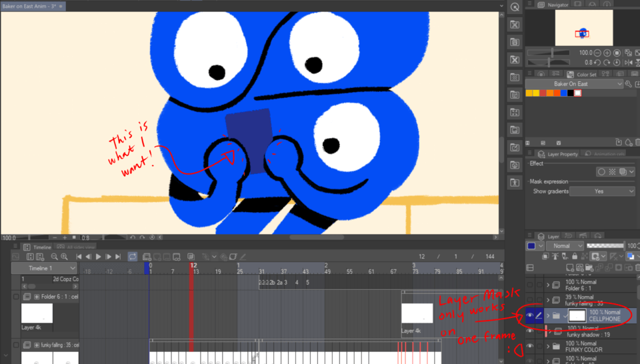Jump to the last frame of the timeline

(x=118, y=257)
